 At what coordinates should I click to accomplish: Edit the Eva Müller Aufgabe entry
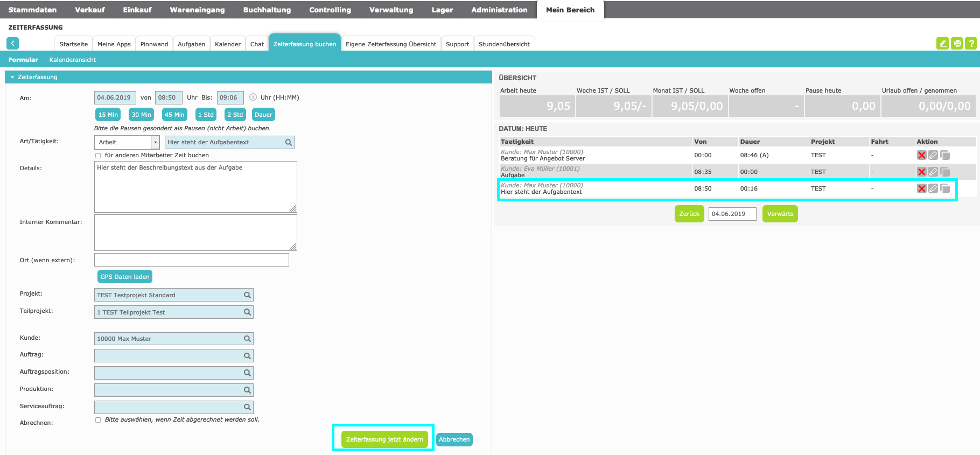point(933,172)
